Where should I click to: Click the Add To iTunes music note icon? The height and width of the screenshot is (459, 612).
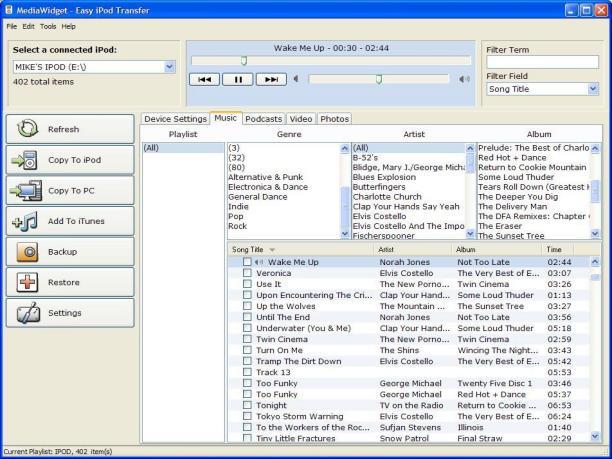25,221
